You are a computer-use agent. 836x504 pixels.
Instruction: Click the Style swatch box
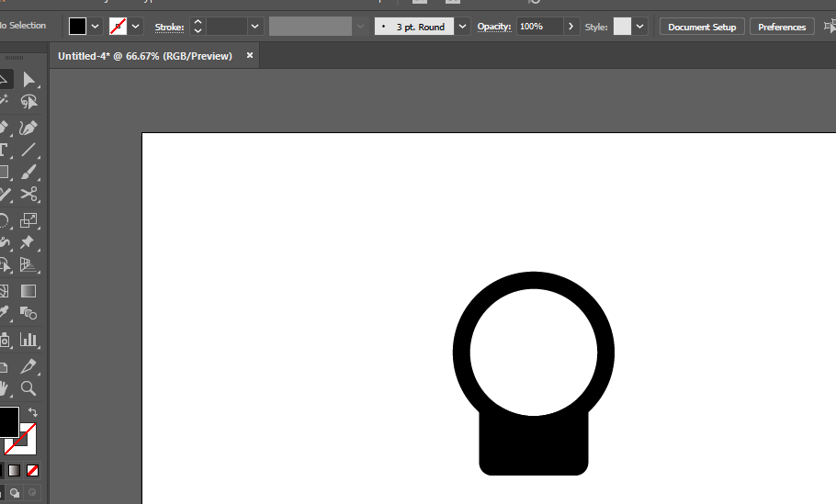(x=622, y=26)
